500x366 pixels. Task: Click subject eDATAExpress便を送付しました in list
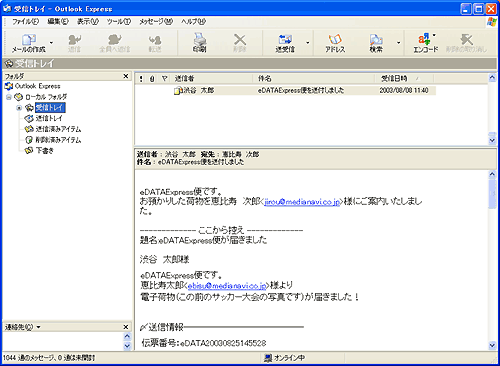coord(301,90)
